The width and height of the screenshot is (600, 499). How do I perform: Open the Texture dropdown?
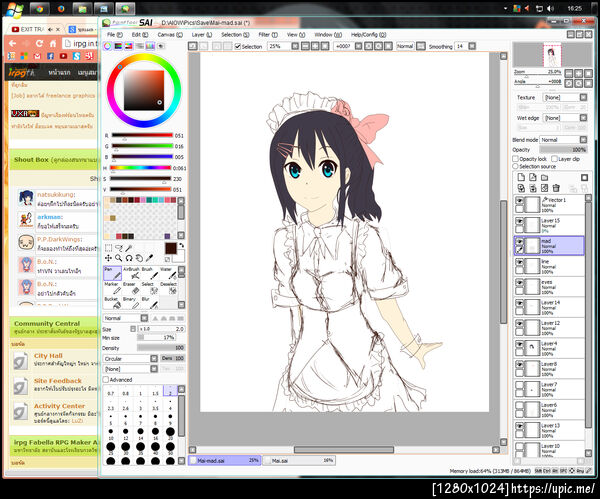pos(583,97)
